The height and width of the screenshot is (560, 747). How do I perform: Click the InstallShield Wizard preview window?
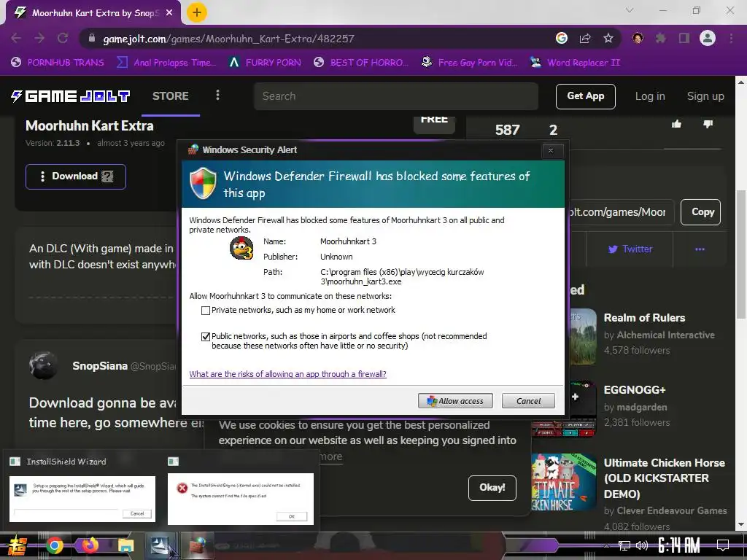pos(82,499)
